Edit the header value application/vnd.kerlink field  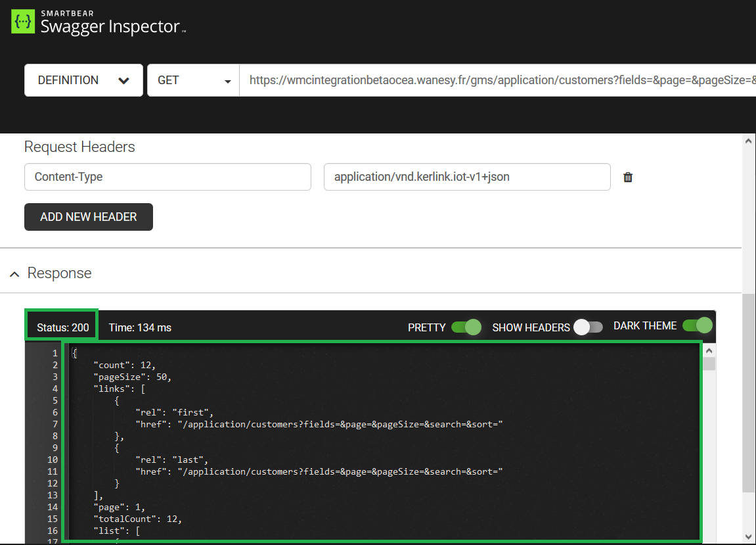coord(467,177)
